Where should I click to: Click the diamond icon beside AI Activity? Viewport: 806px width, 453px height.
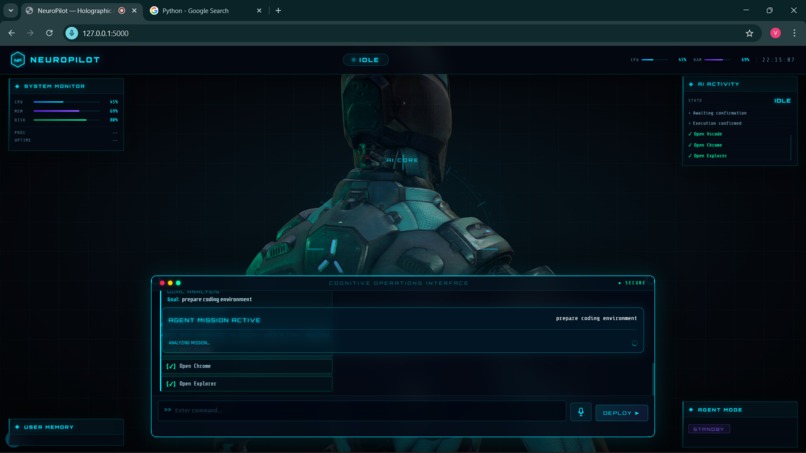pos(691,84)
